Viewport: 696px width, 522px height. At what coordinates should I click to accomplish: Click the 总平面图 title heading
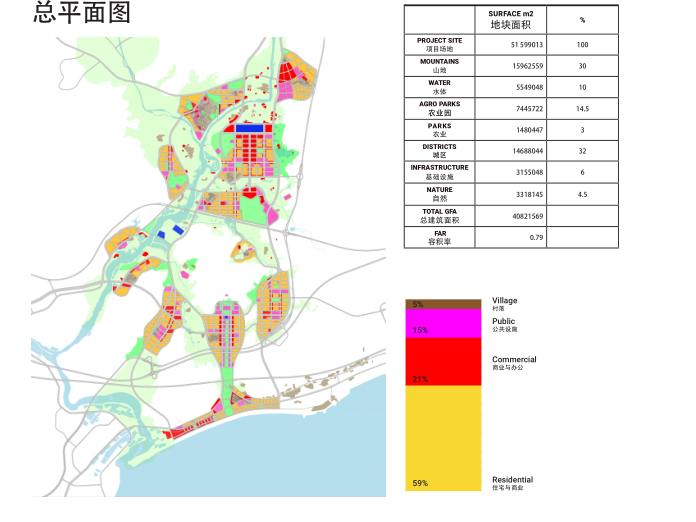tap(81, 14)
